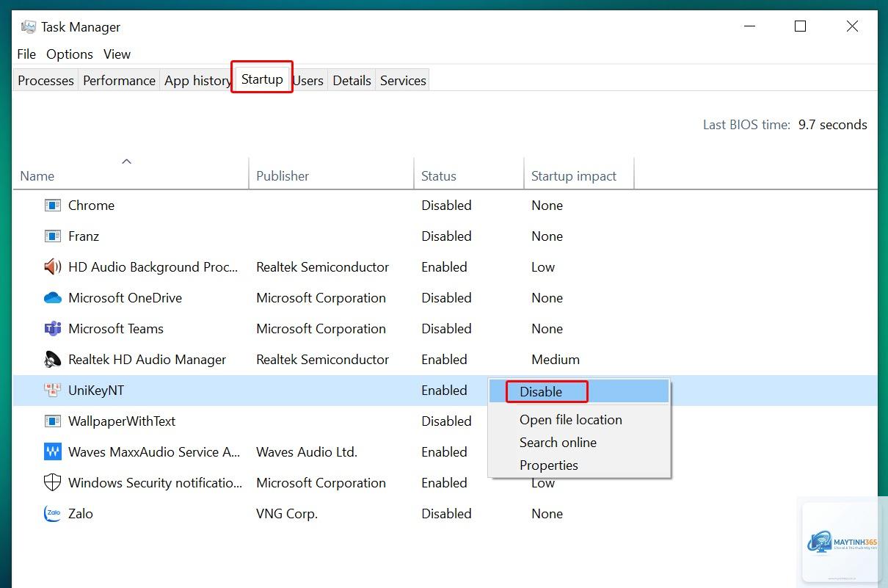Click the Zalo app icon
This screenshot has width=888, height=588.
click(52, 514)
